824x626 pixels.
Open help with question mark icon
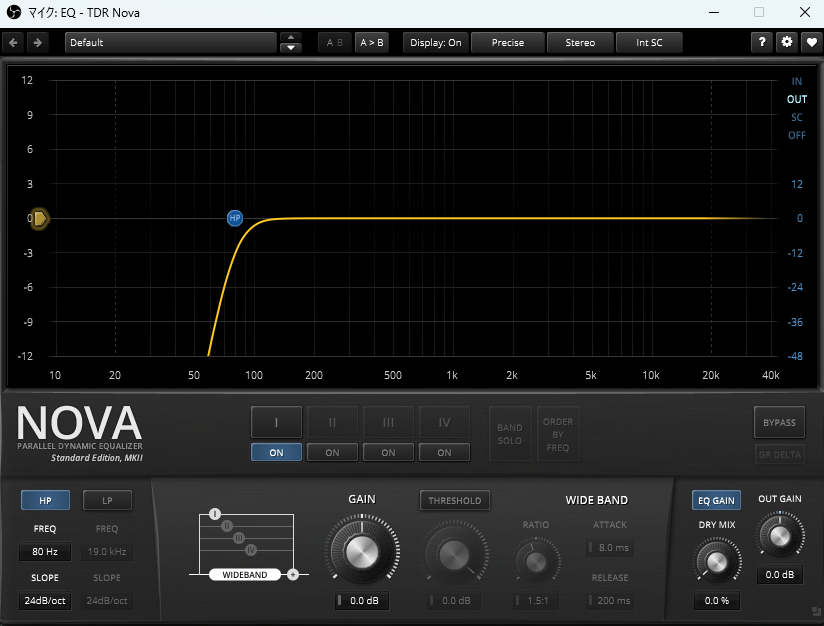coord(762,43)
